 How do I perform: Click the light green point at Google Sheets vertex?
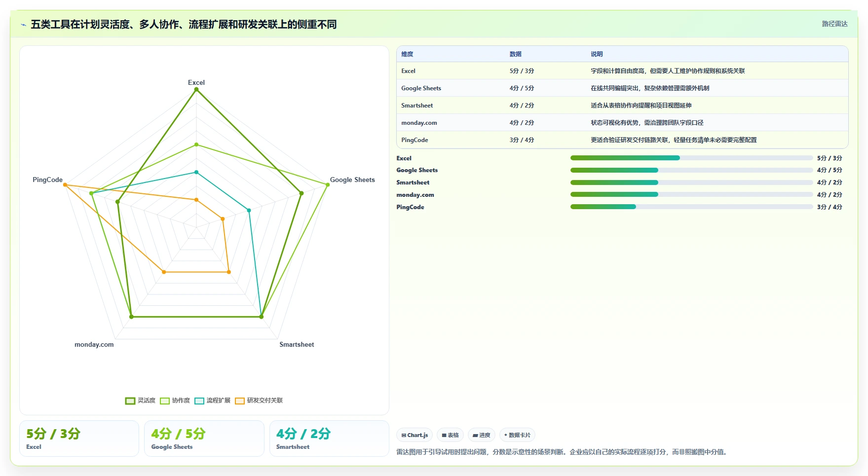[328, 184]
